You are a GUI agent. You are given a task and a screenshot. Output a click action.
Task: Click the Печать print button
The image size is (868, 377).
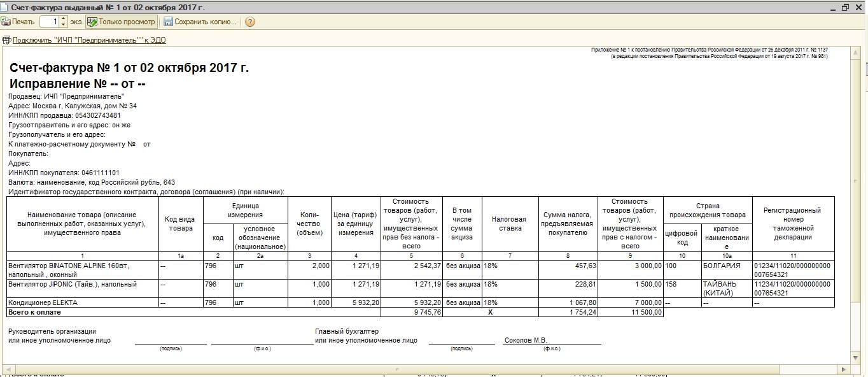(x=18, y=22)
